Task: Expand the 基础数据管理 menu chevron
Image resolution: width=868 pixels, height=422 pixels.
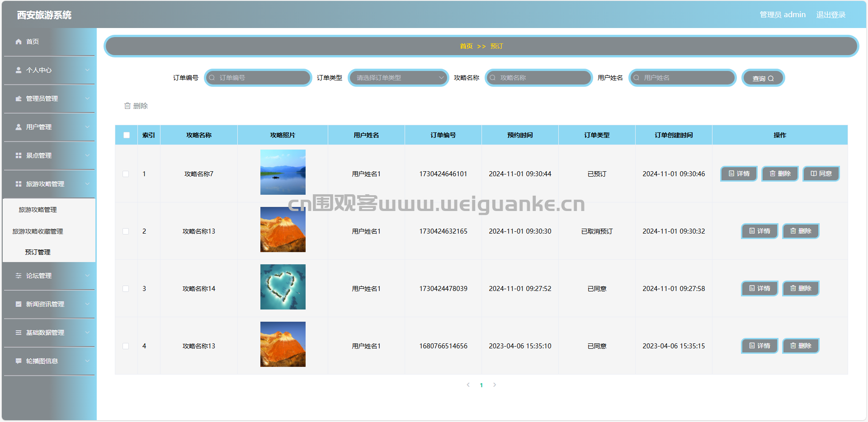Action: 87,333
